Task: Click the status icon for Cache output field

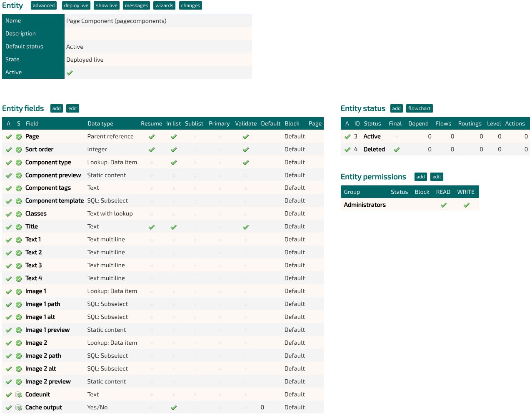Action: pyautogui.click(x=19, y=408)
